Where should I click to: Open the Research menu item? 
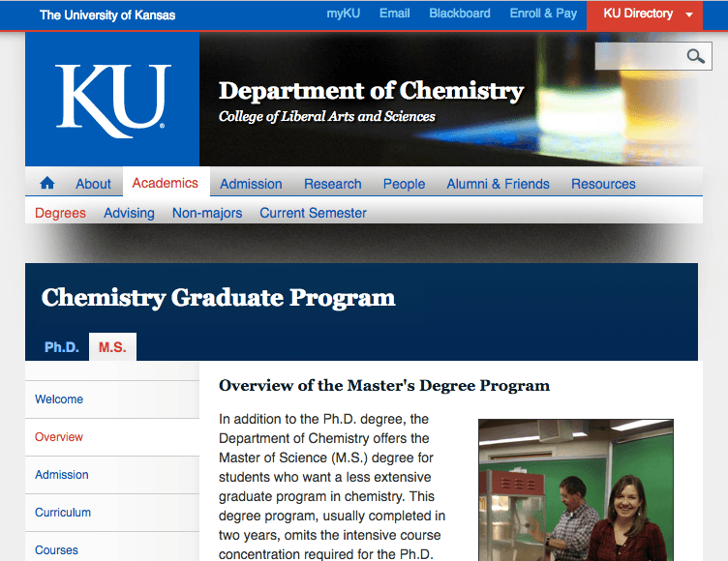[333, 184]
